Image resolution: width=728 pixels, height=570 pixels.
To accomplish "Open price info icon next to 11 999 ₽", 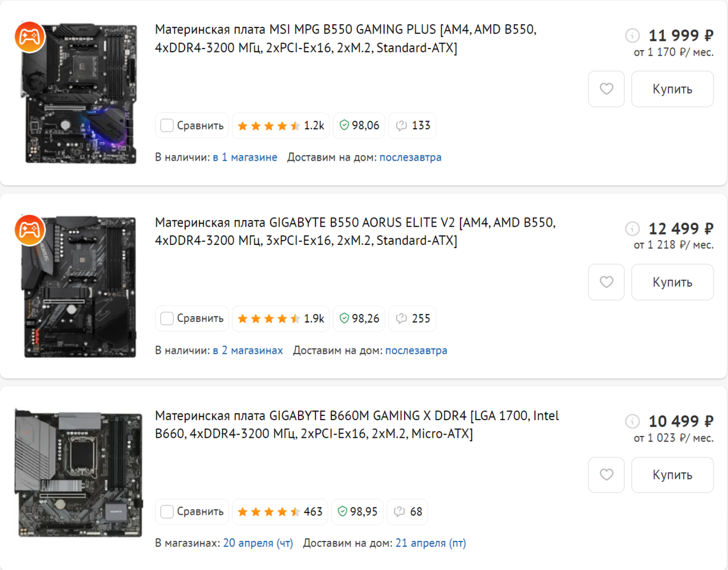I will tap(632, 35).
